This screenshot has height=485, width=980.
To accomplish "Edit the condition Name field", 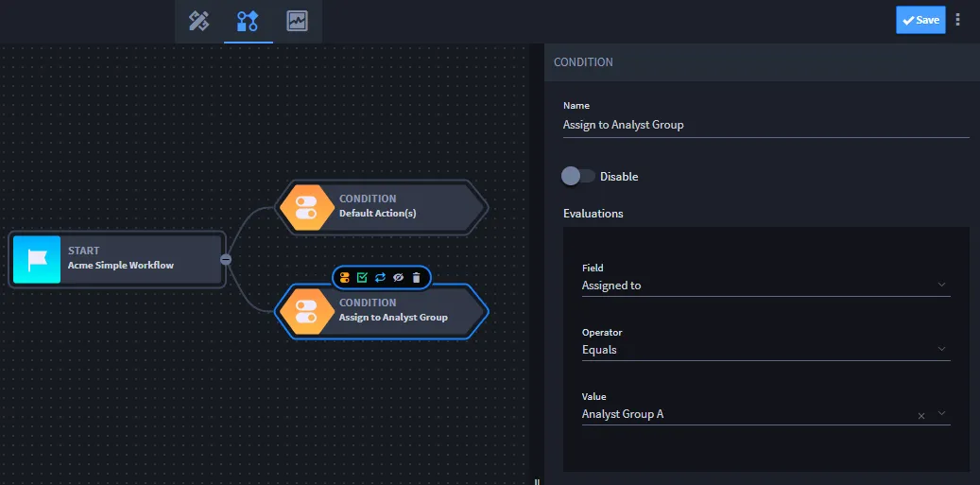I will point(766,125).
